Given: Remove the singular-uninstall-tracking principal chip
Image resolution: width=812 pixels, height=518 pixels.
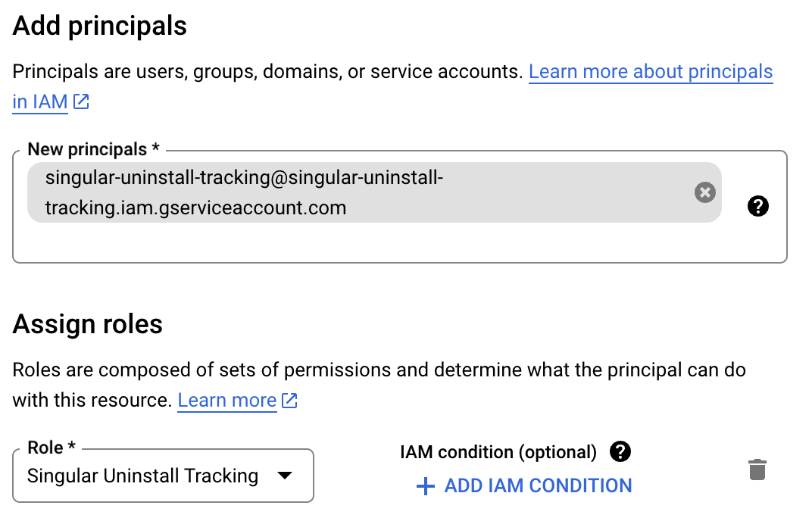Looking at the screenshot, I should click(704, 192).
